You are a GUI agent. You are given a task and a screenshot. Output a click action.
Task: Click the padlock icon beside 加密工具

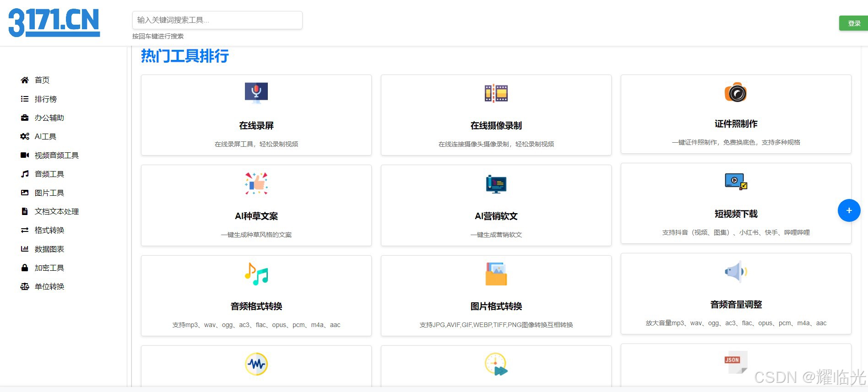pos(25,268)
